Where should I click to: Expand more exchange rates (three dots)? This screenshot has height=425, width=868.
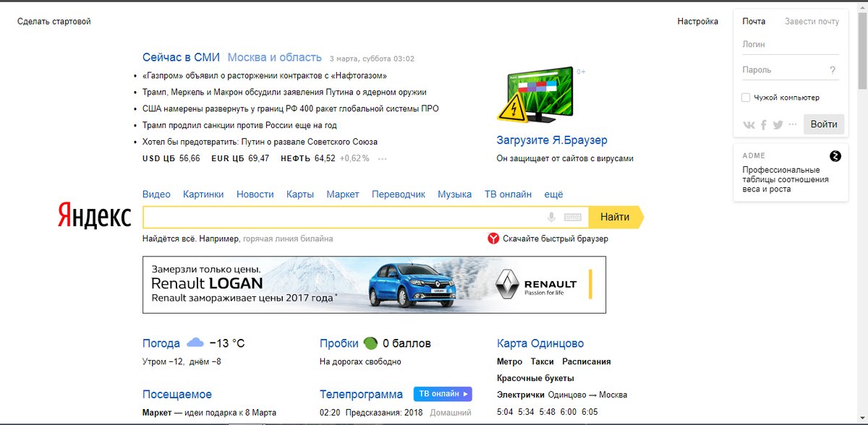click(x=383, y=158)
